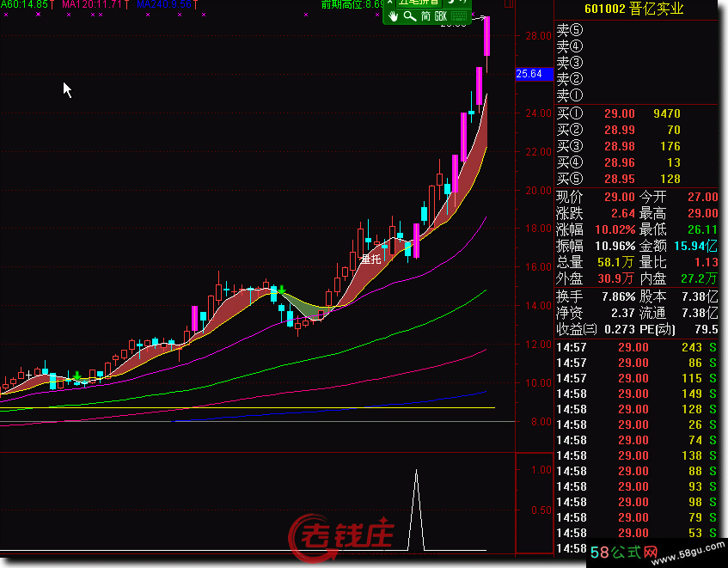Click the 换手 turnover rate 7.86%

click(x=619, y=296)
